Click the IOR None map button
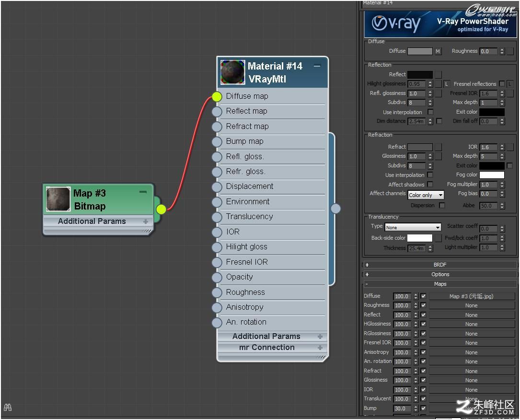 472,390
